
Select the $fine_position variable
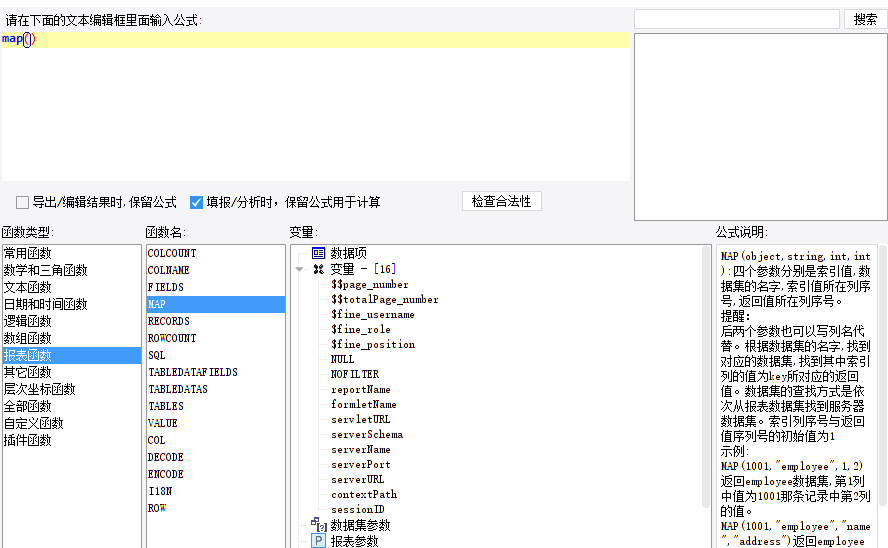pyautogui.click(x=373, y=344)
